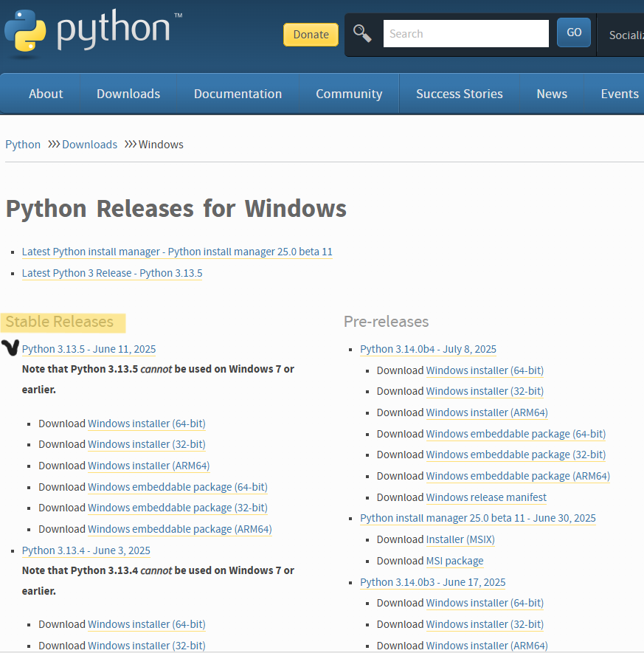This screenshot has width=644, height=653.
Task: Go to the Python breadcrumb link
Action: pos(23,145)
